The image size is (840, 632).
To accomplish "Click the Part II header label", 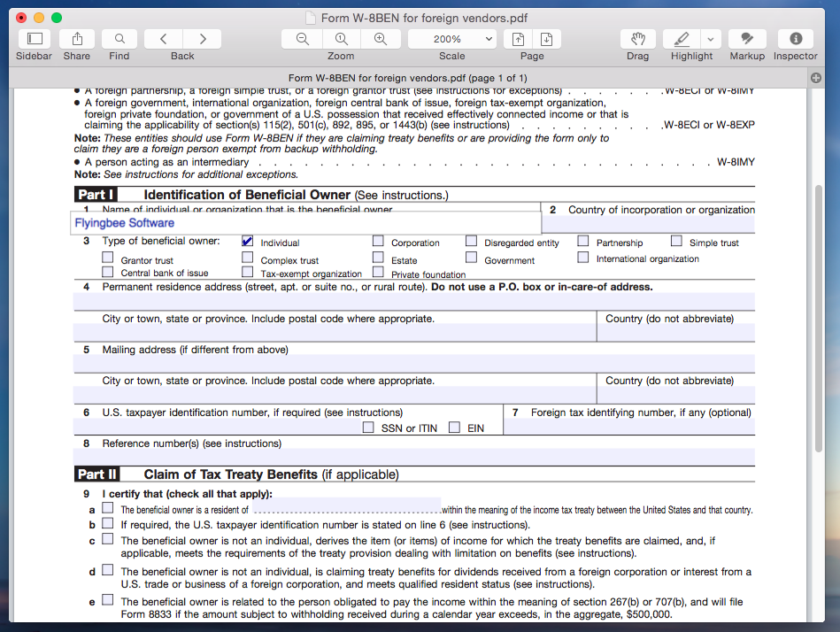I will coord(97,474).
